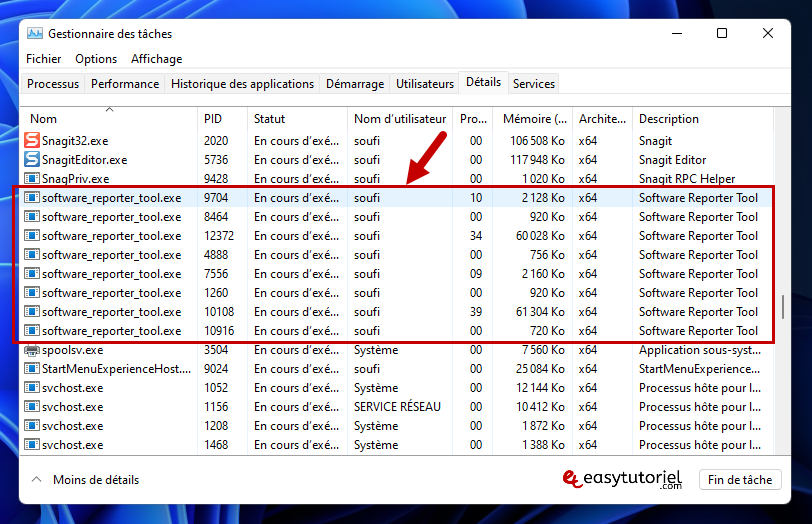Image resolution: width=812 pixels, height=524 pixels.
Task: Sort by the Description column header
Action: (703, 119)
